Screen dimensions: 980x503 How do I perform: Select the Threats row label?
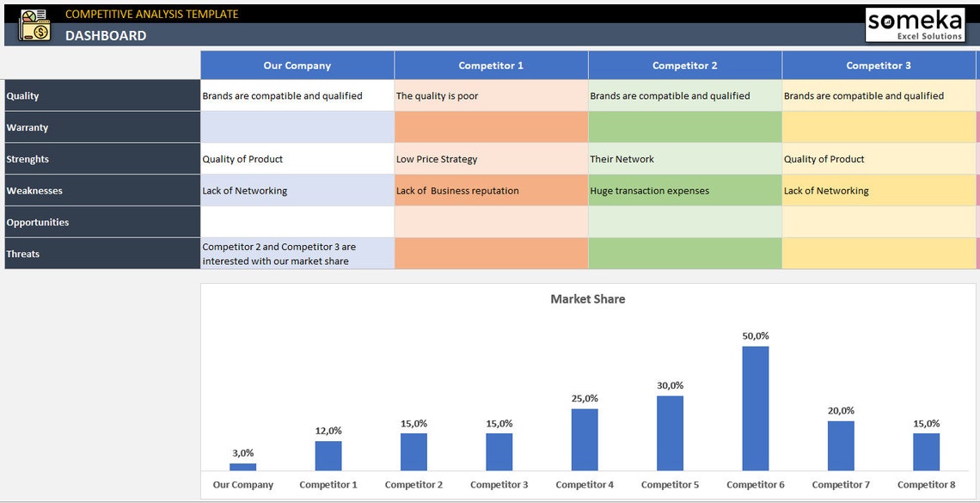tap(25, 254)
